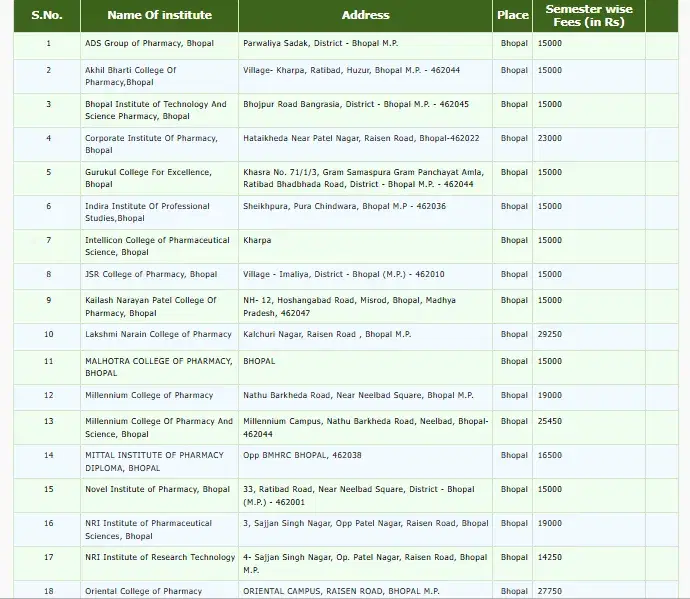Click the Kalchuri Nagar, Raisen Road address
Viewport: 690px width, 599px height.
326,334
